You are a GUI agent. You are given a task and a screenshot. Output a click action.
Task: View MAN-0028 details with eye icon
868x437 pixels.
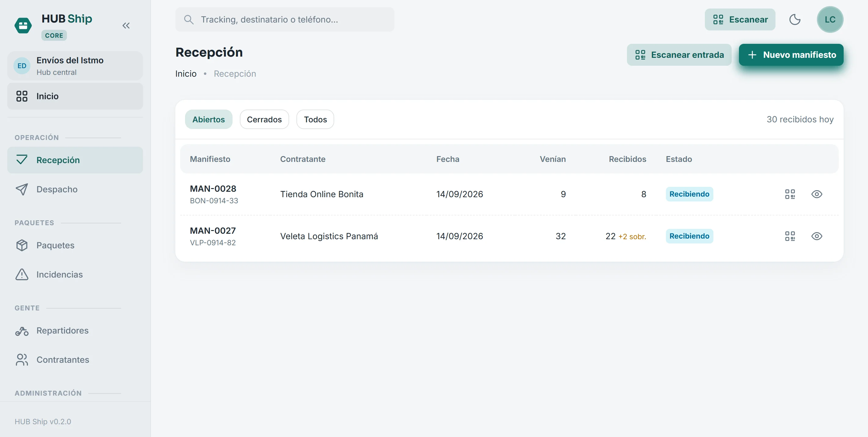[x=817, y=194]
